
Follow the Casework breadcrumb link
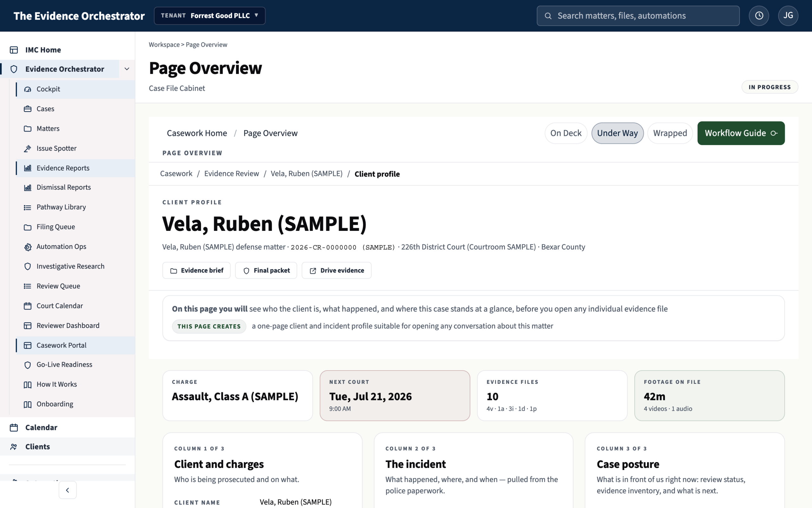(176, 174)
